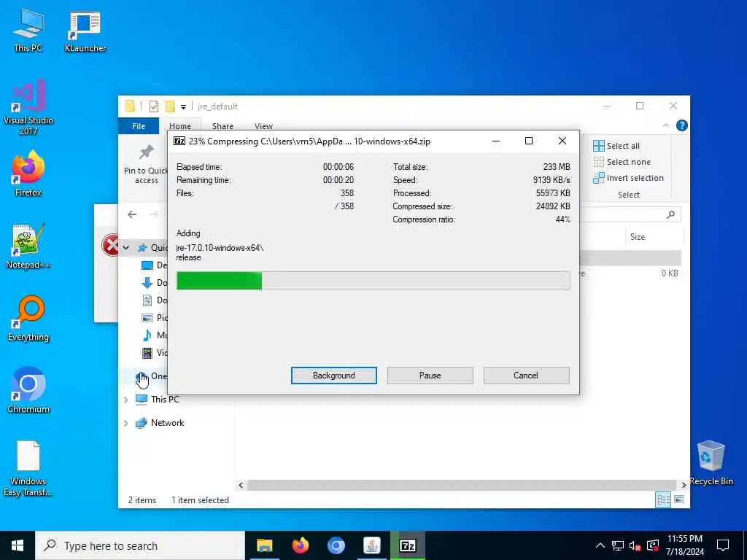Image resolution: width=747 pixels, height=560 pixels.
Task: Switch to the Share ribbon tab
Action: point(222,126)
